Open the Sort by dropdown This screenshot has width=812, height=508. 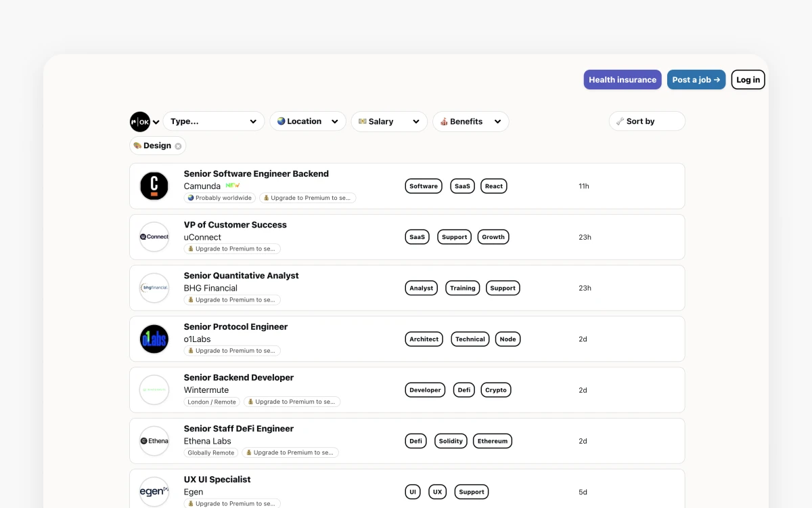[x=647, y=121]
